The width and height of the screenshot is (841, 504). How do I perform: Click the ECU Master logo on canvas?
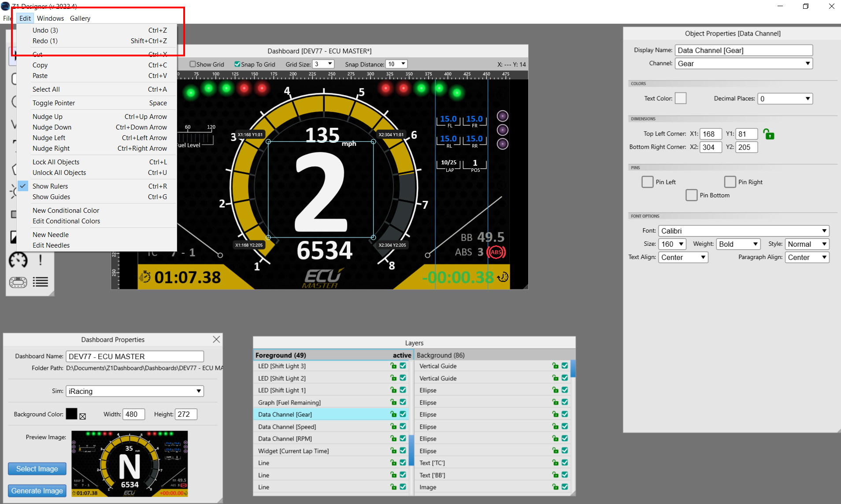coord(323,278)
